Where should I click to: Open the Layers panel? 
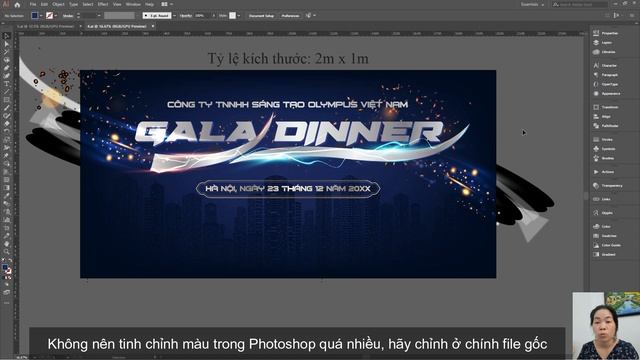pos(603,42)
